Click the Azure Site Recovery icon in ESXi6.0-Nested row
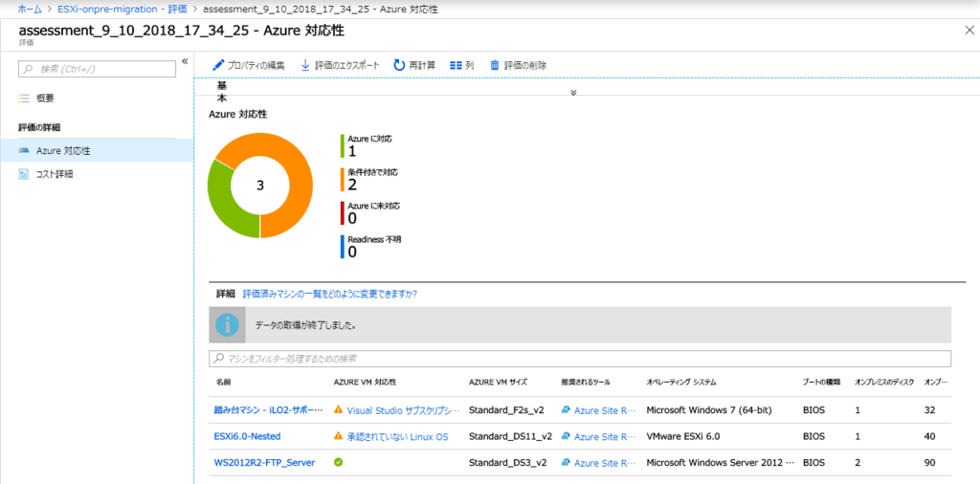 point(567,436)
